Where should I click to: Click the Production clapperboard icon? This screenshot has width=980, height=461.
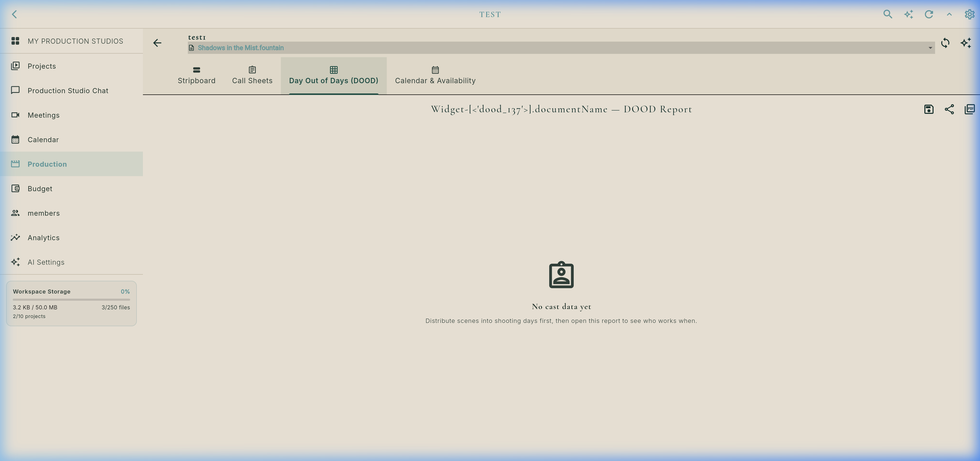15,164
